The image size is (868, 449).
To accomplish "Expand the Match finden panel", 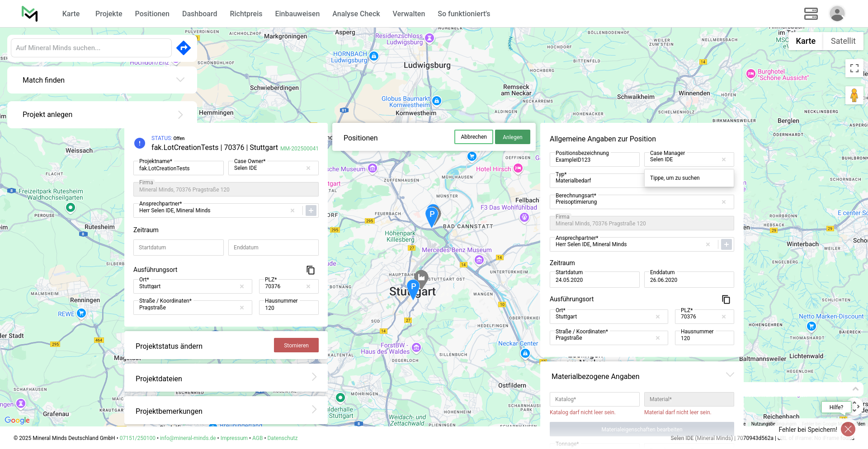I will click(x=180, y=80).
